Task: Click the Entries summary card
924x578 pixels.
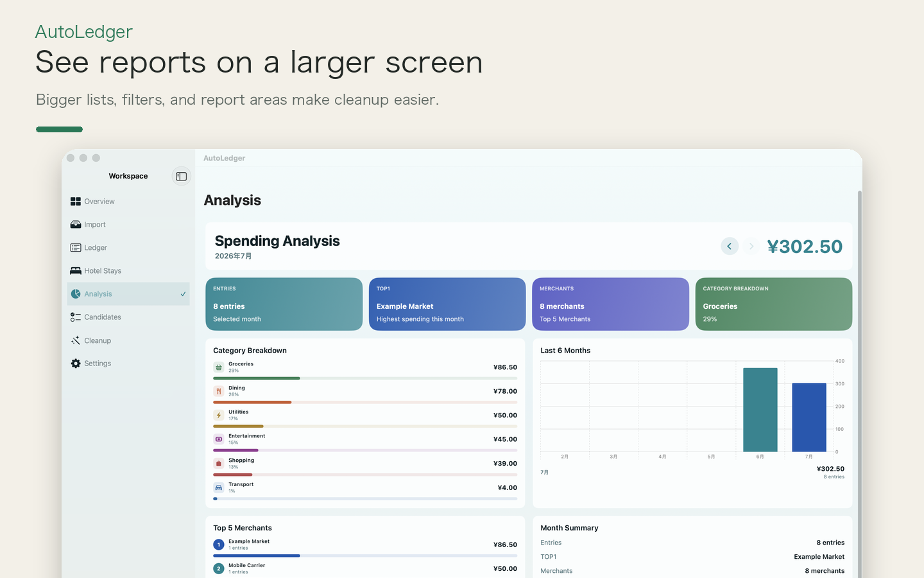Action: pos(284,304)
